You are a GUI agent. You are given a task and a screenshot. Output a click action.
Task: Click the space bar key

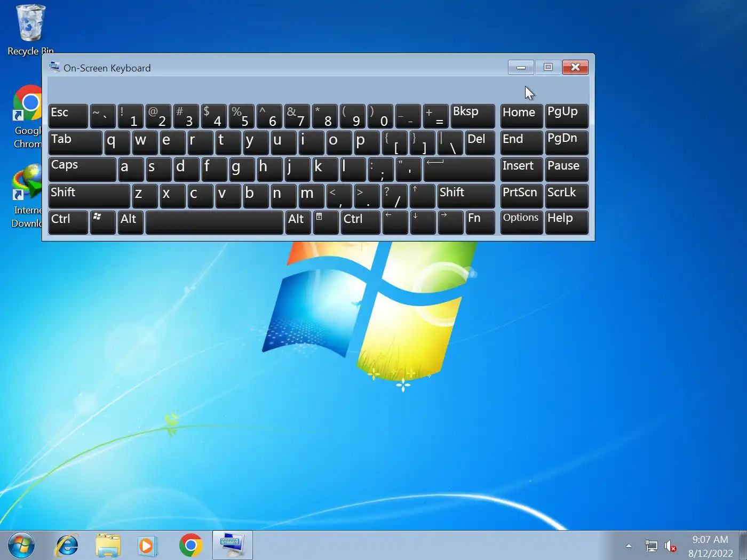point(214,222)
